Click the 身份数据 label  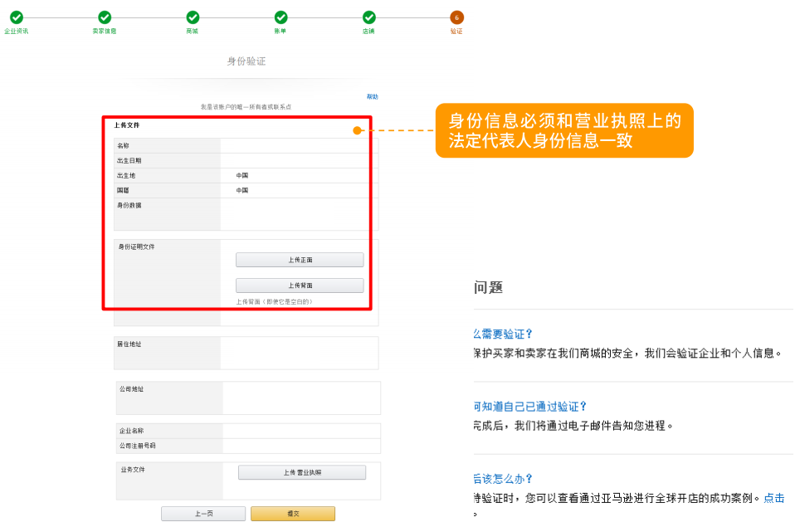tap(129, 205)
